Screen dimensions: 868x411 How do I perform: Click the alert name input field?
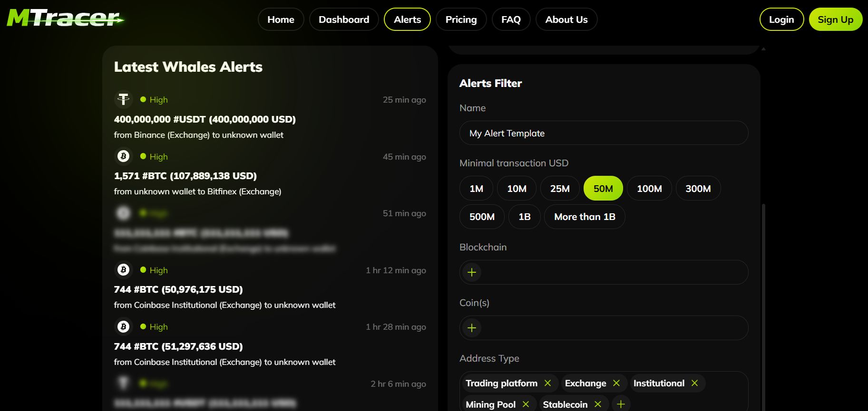pyautogui.click(x=604, y=133)
